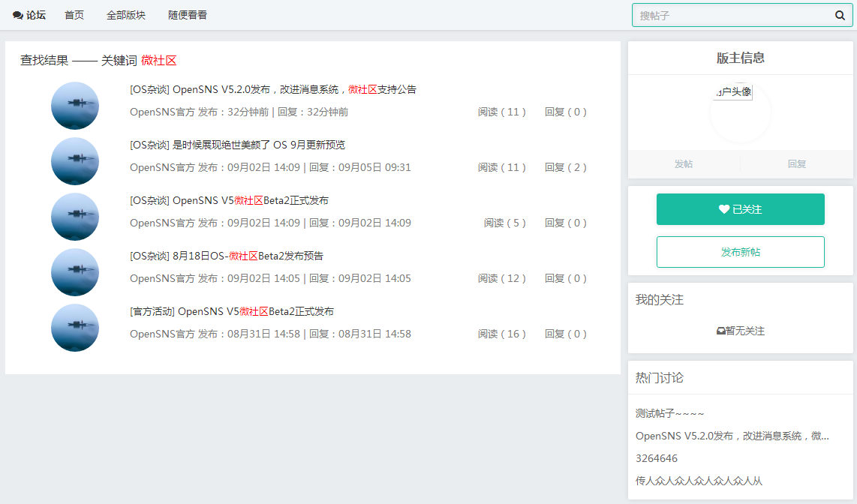Open avatar of 8月18日OS-微社区Beta2发布预告 post

[75, 272]
